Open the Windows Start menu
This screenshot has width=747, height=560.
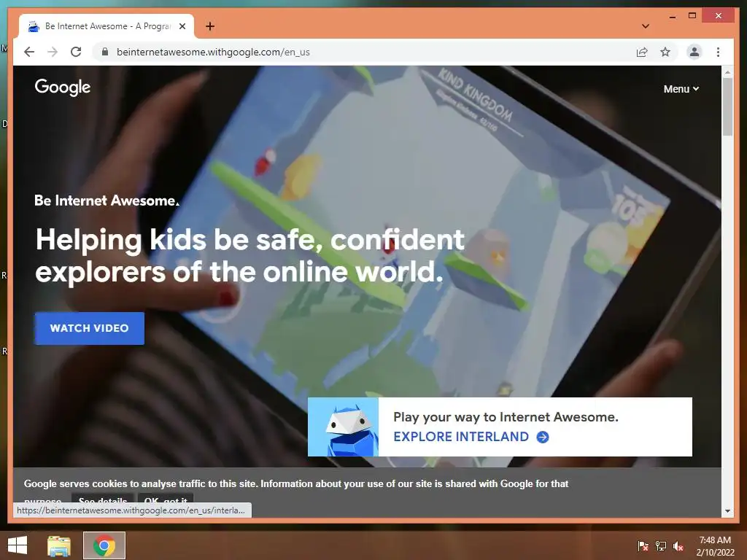pos(18,545)
